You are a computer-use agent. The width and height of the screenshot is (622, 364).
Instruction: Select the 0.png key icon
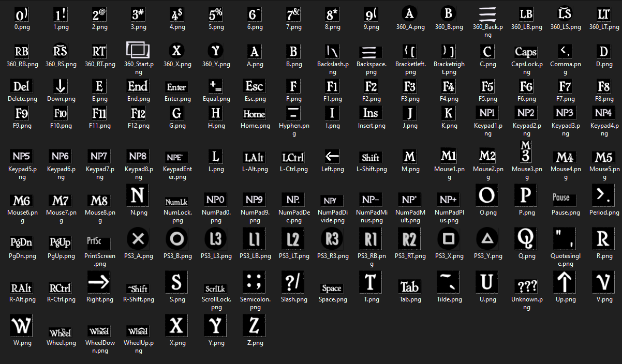tap(21, 14)
